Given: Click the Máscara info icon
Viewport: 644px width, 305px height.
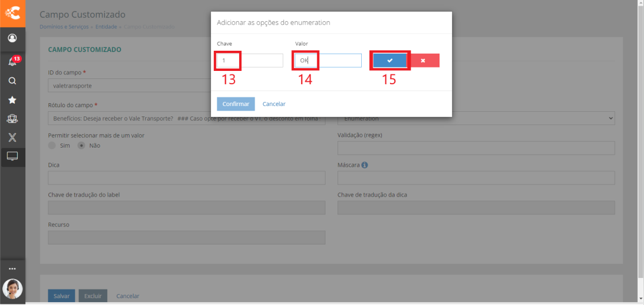Looking at the screenshot, I should point(365,165).
